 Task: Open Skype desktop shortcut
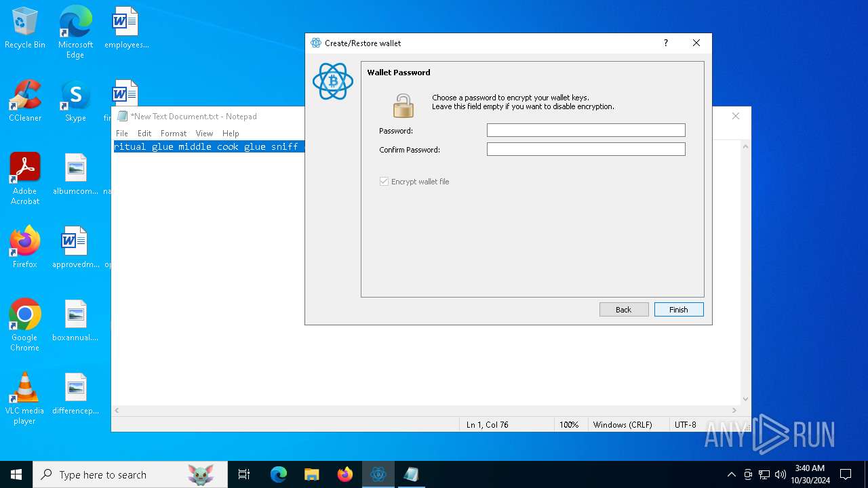tap(75, 102)
